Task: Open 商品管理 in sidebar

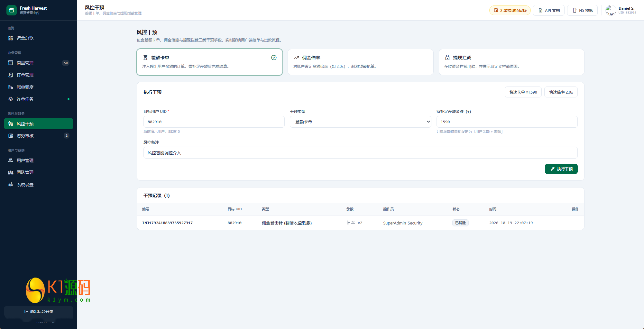Action: [x=39, y=63]
